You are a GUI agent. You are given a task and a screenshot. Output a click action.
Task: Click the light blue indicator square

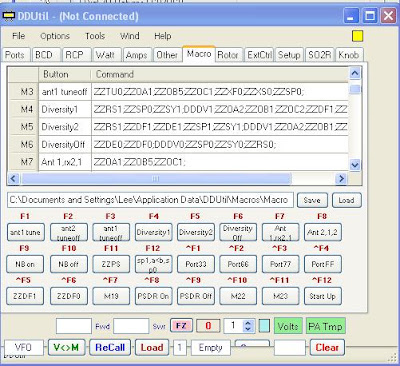click(264, 326)
